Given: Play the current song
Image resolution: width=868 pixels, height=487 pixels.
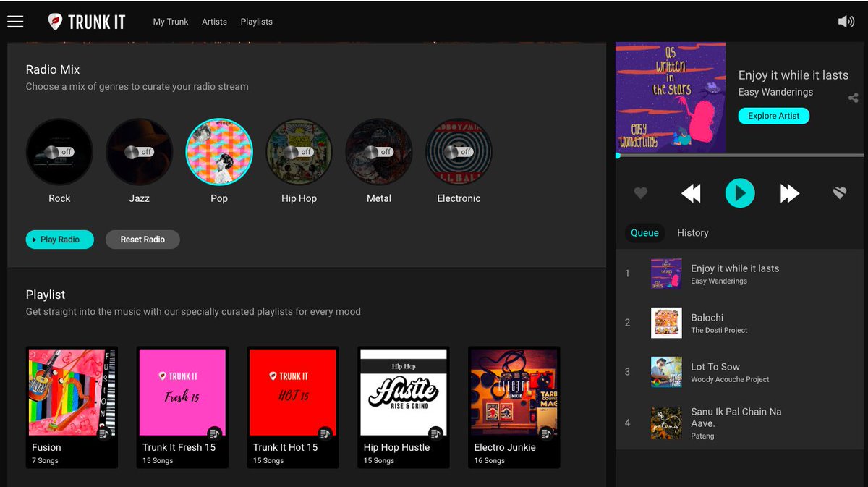Looking at the screenshot, I should tap(740, 193).
